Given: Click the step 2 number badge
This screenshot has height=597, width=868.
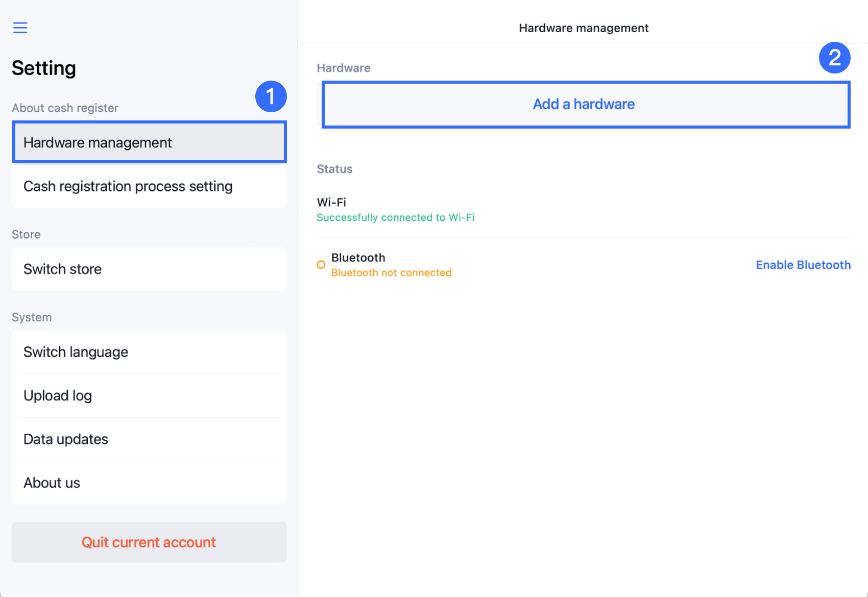Looking at the screenshot, I should [x=834, y=58].
